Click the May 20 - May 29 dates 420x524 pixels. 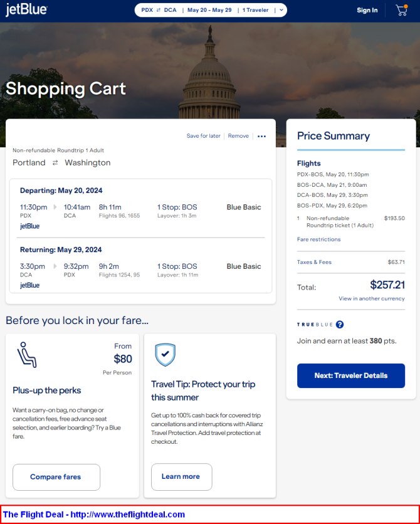click(x=209, y=10)
